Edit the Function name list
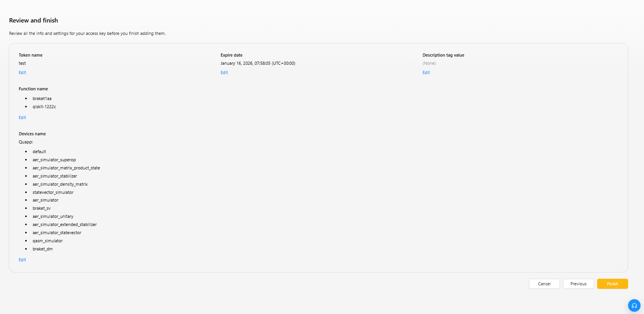 point(22,117)
